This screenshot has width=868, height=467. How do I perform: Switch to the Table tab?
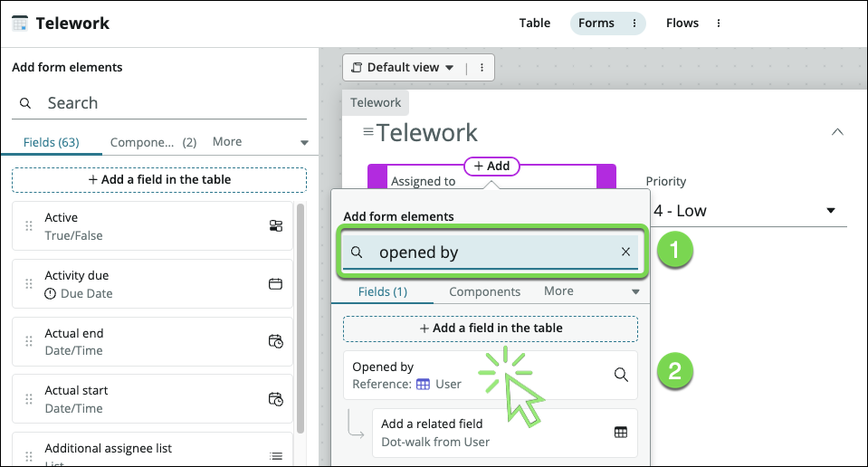coord(534,24)
